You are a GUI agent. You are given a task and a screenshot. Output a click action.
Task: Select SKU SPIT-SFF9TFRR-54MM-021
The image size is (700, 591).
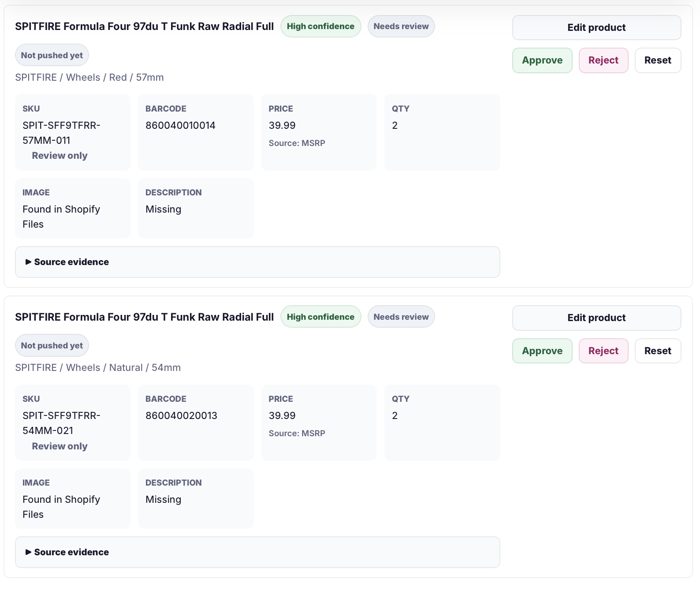point(61,423)
